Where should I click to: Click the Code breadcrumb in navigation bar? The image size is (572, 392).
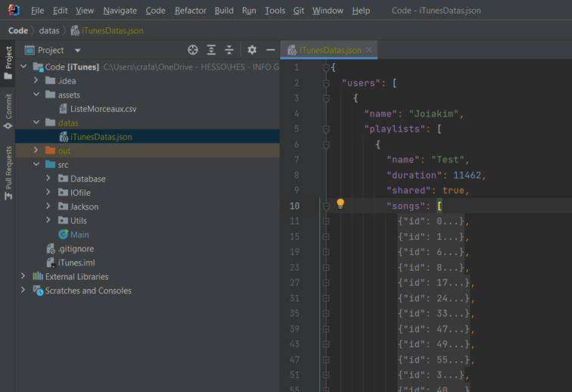(x=18, y=31)
